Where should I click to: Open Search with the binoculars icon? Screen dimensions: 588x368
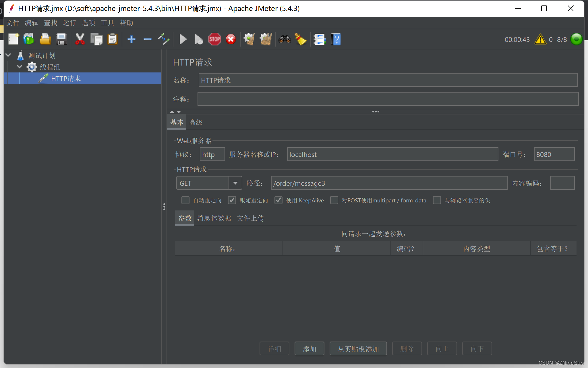pos(285,39)
